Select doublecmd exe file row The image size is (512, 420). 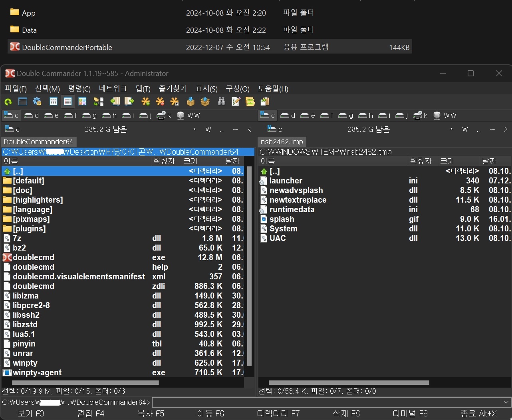(x=123, y=257)
